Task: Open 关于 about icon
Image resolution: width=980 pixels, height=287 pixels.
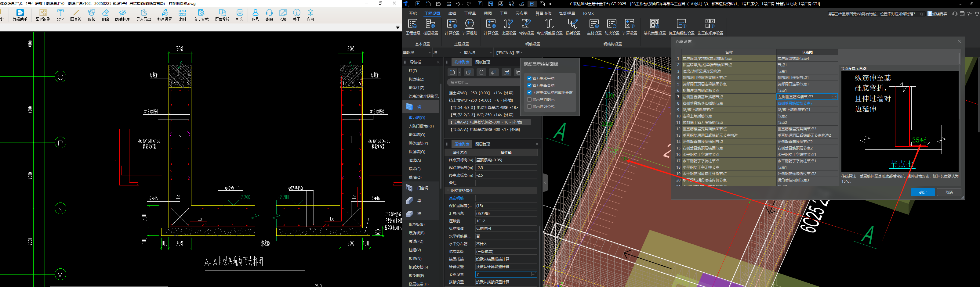Action: pos(297,15)
